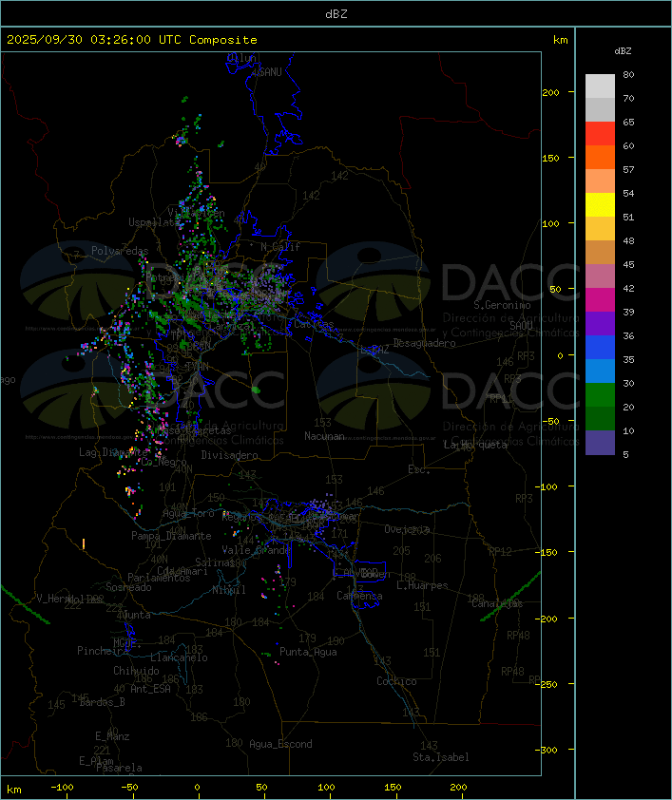The height and width of the screenshot is (800, 672).
Task: Click the Uspallata map label
Action: pos(154,222)
